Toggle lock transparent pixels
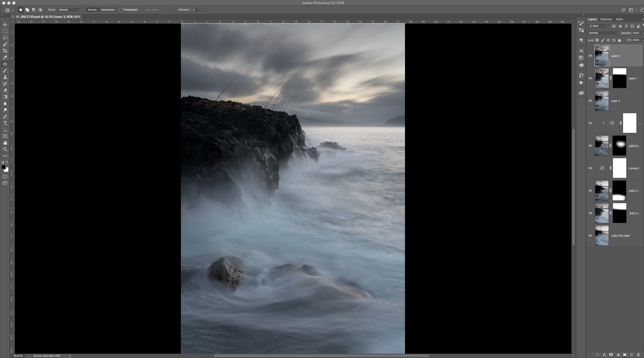Image resolution: width=644 pixels, height=358 pixels. click(x=597, y=40)
